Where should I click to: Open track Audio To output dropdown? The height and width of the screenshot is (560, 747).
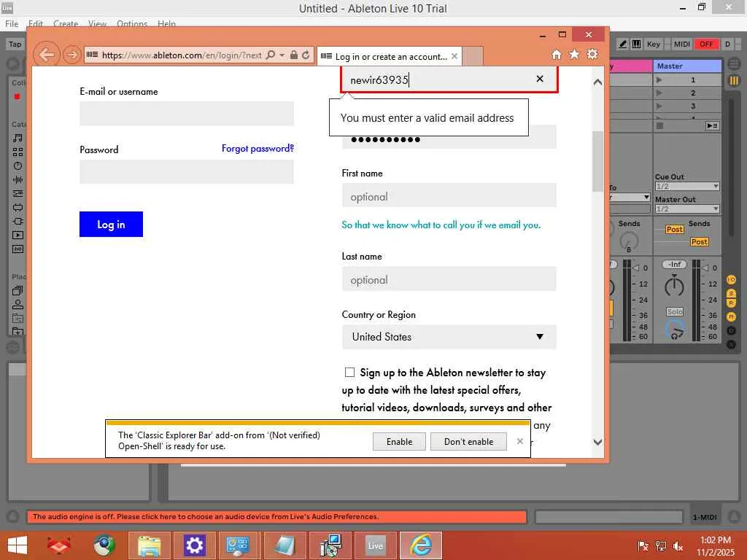630,197
